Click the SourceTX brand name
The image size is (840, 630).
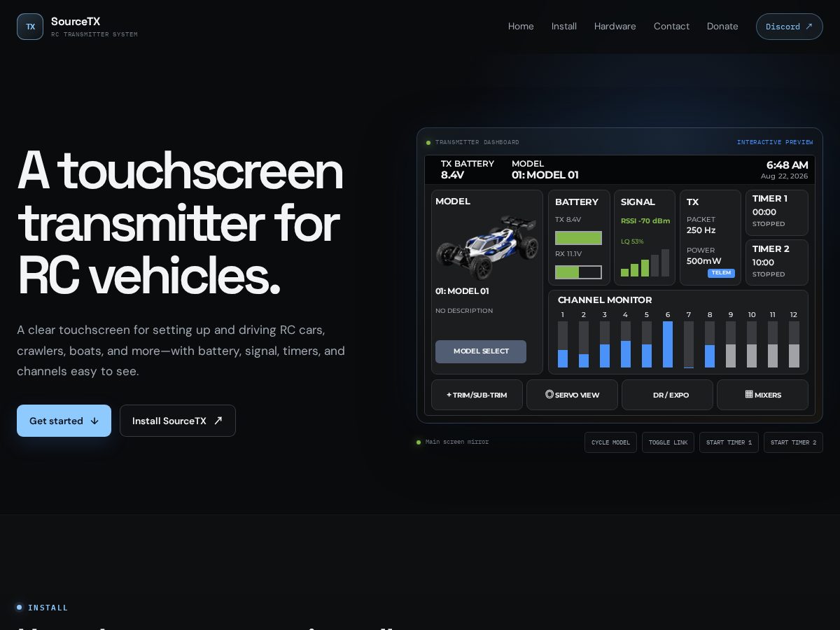tap(76, 22)
